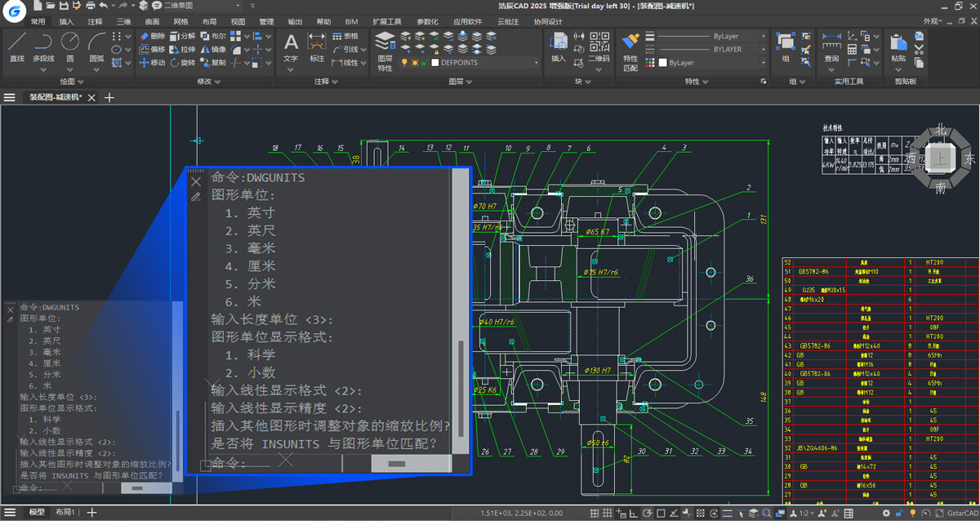Select the 多段线 (Polyline) tool
This screenshot has height=521, width=980.
[x=43, y=47]
